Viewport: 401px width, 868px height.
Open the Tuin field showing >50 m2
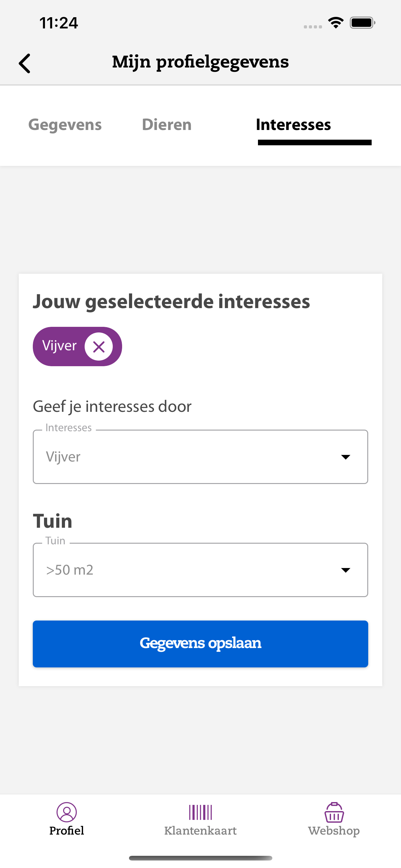coord(200,570)
